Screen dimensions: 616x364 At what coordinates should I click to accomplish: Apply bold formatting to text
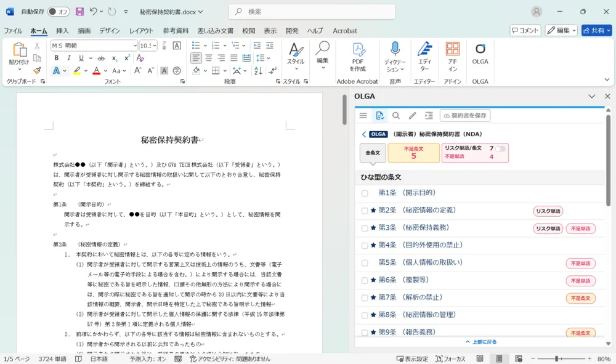57,58
